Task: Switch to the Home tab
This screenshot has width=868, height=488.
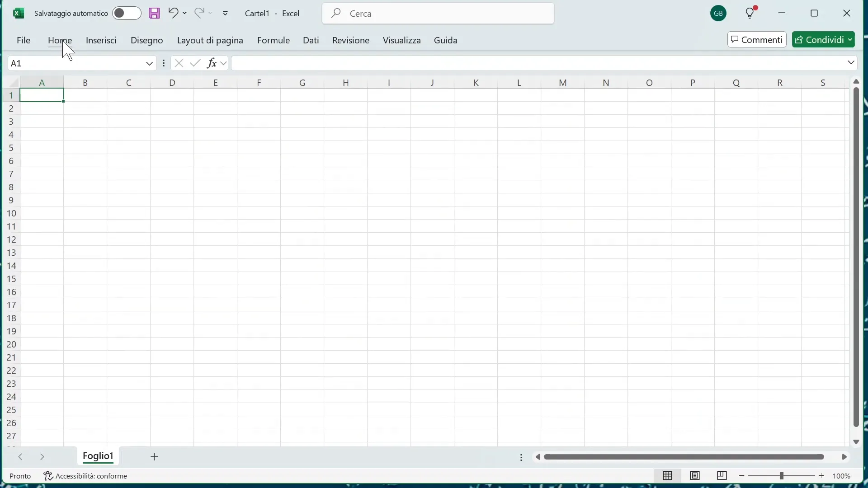Action: click(60, 41)
